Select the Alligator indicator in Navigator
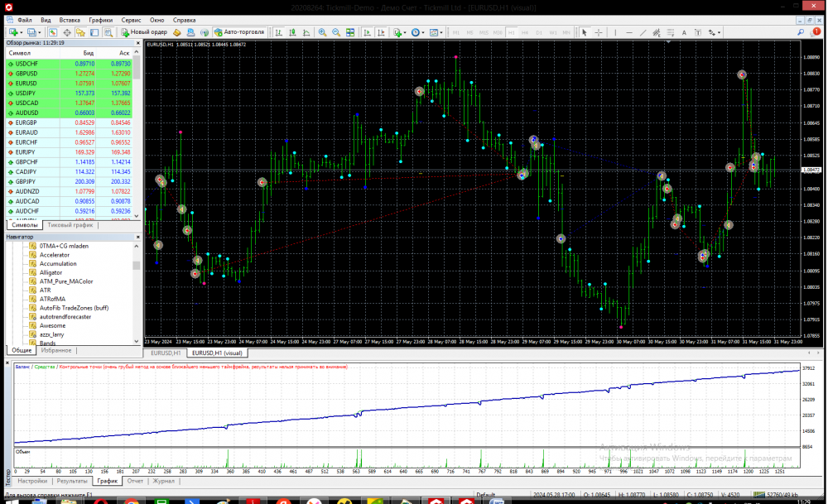Image resolution: width=828 pixels, height=504 pixels. click(x=51, y=272)
